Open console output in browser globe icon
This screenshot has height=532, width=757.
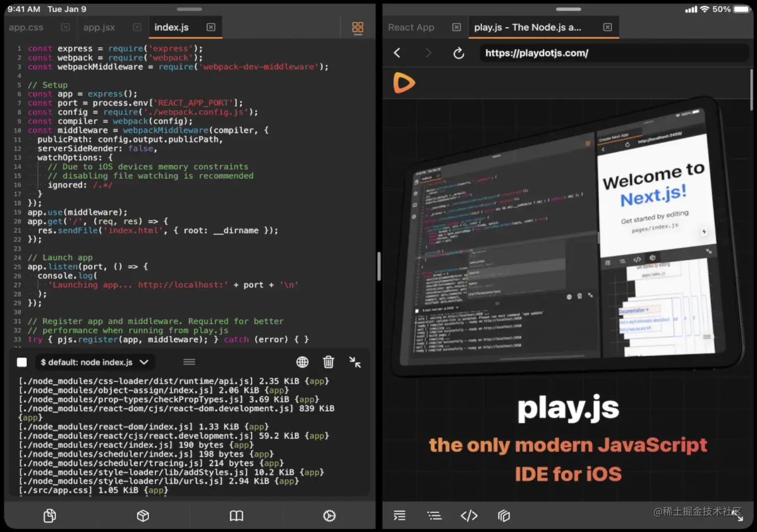pyautogui.click(x=302, y=362)
